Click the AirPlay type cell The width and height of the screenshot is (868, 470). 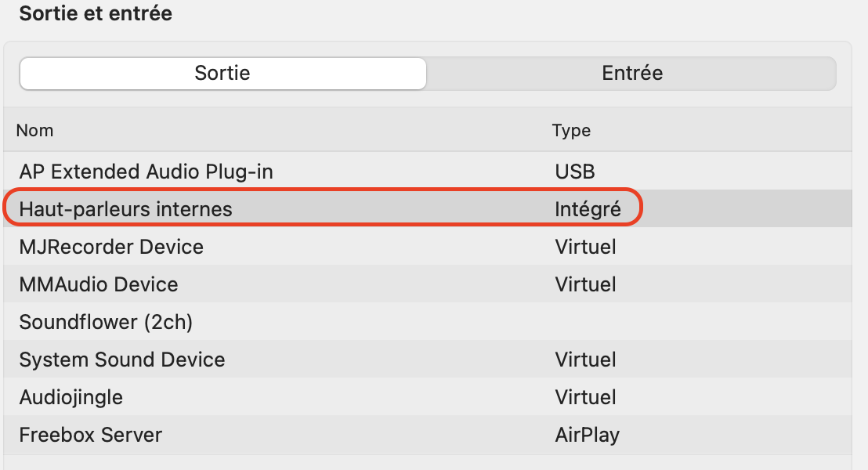coord(587,435)
